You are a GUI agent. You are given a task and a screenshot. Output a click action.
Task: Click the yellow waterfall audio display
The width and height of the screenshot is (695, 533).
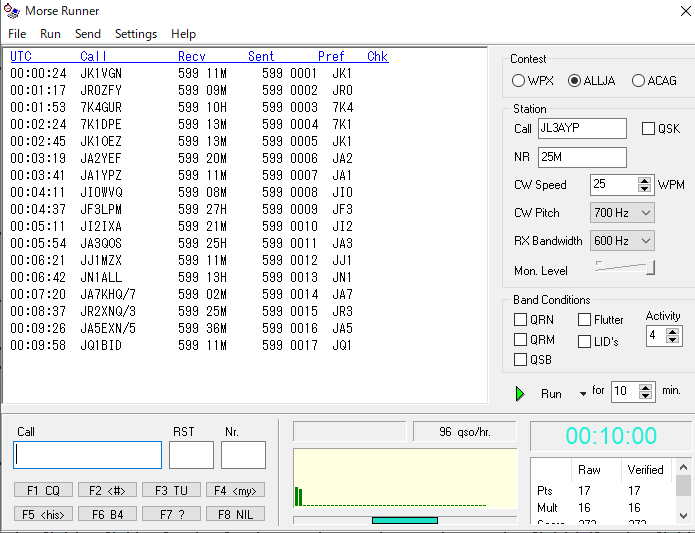tap(405, 479)
